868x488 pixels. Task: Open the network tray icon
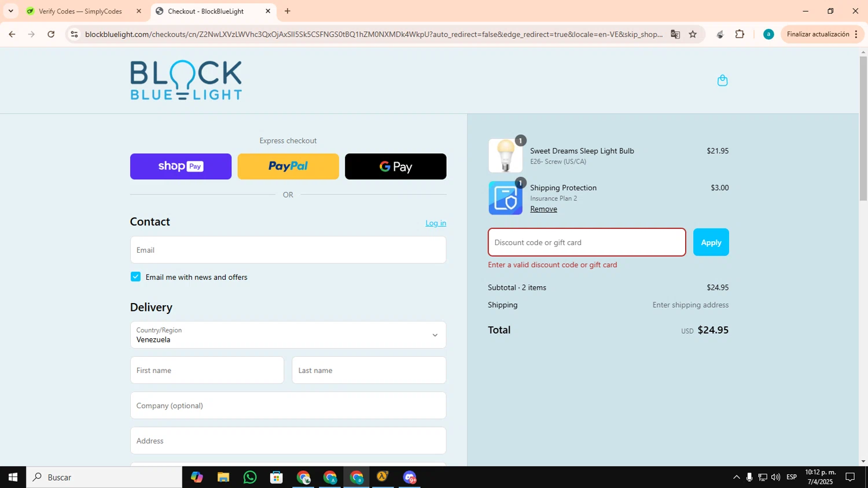click(763, 477)
